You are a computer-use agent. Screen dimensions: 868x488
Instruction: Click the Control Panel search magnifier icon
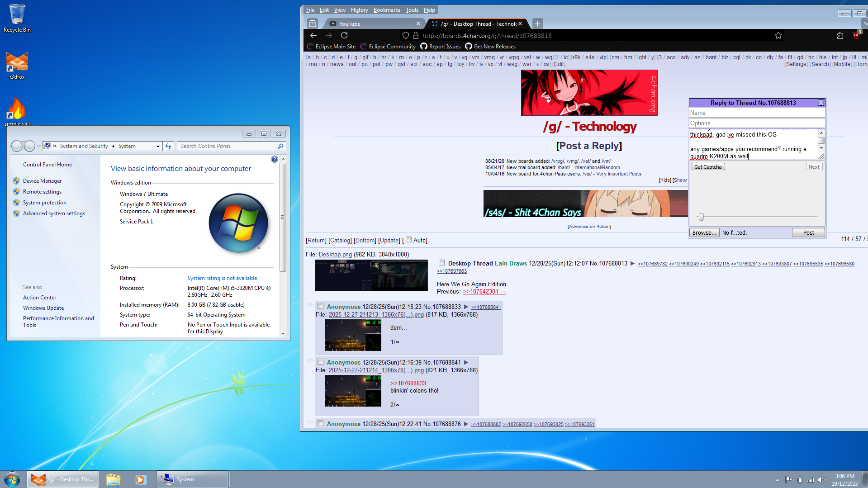click(280, 146)
